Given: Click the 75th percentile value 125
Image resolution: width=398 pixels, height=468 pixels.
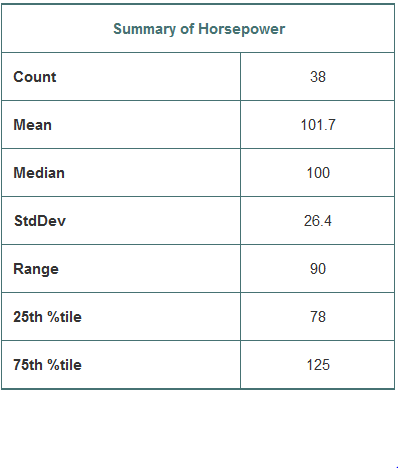Looking at the screenshot, I should click(x=318, y=365).
